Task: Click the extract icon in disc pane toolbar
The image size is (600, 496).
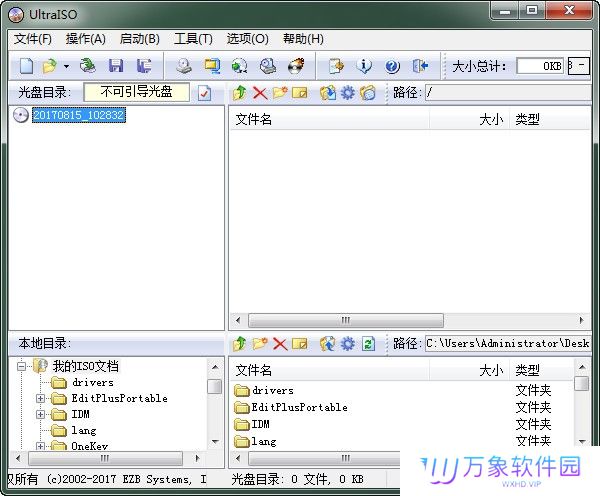Action: [x=328, y=93]
